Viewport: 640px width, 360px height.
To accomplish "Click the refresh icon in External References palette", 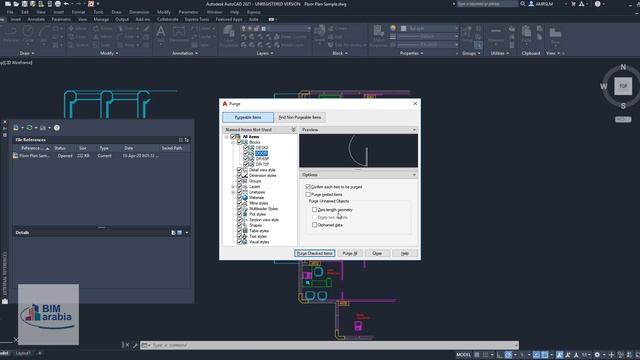I will click(x=29, y=128).
